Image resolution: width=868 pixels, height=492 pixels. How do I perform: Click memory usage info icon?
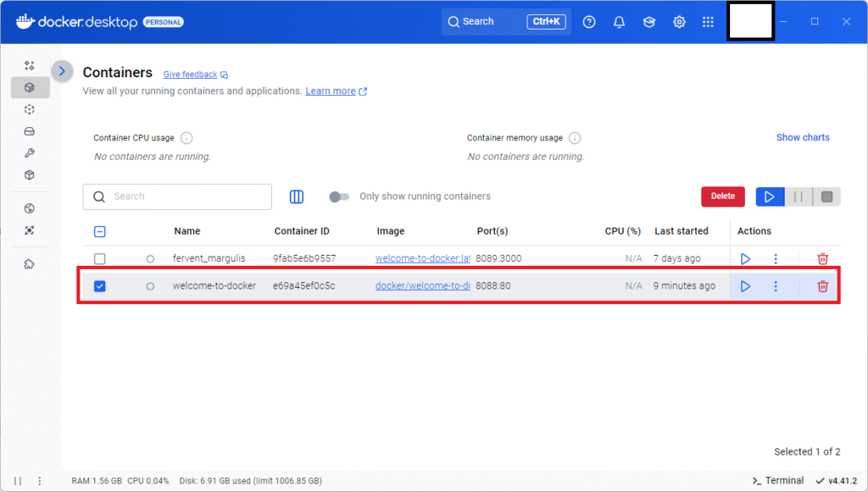[x=575, y=138]
